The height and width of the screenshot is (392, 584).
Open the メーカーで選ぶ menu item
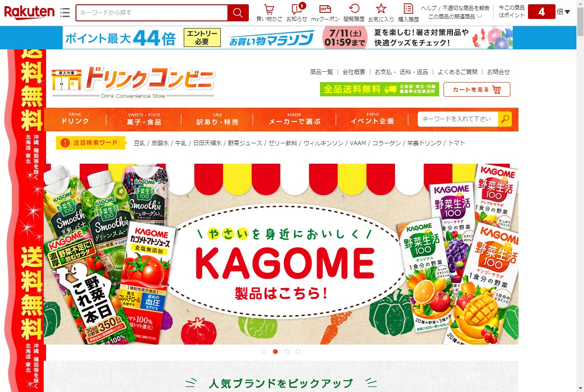(294, 119)
